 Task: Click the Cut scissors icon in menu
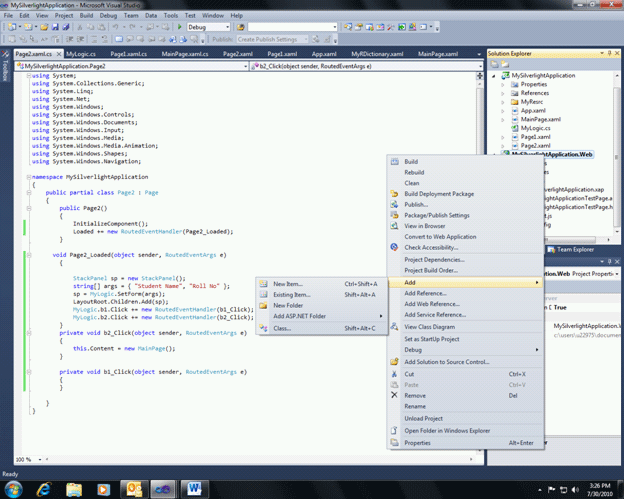395,374
